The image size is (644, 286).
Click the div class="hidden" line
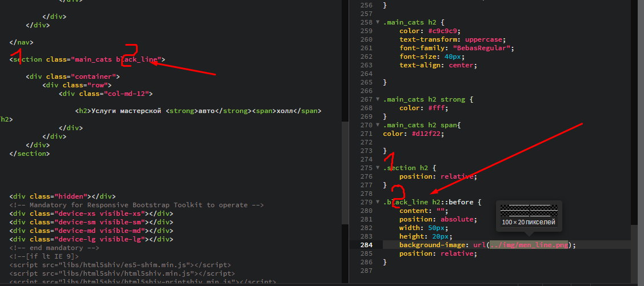tap(62, 196)
